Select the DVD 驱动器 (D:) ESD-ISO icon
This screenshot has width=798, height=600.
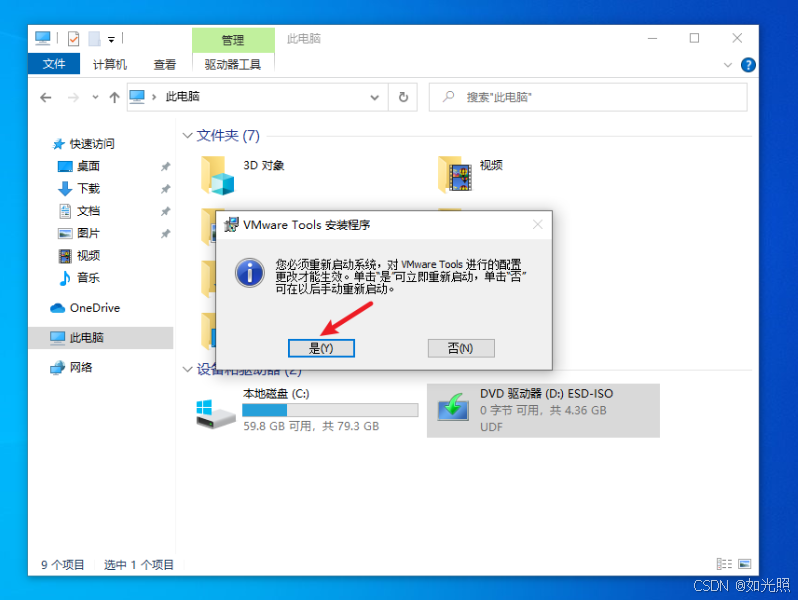(452, 407)
